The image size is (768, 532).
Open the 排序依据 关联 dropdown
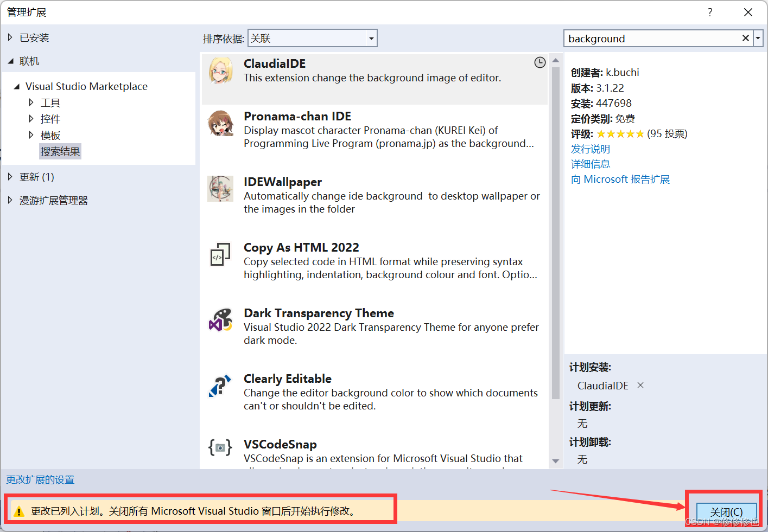click(x=312, y=38)
